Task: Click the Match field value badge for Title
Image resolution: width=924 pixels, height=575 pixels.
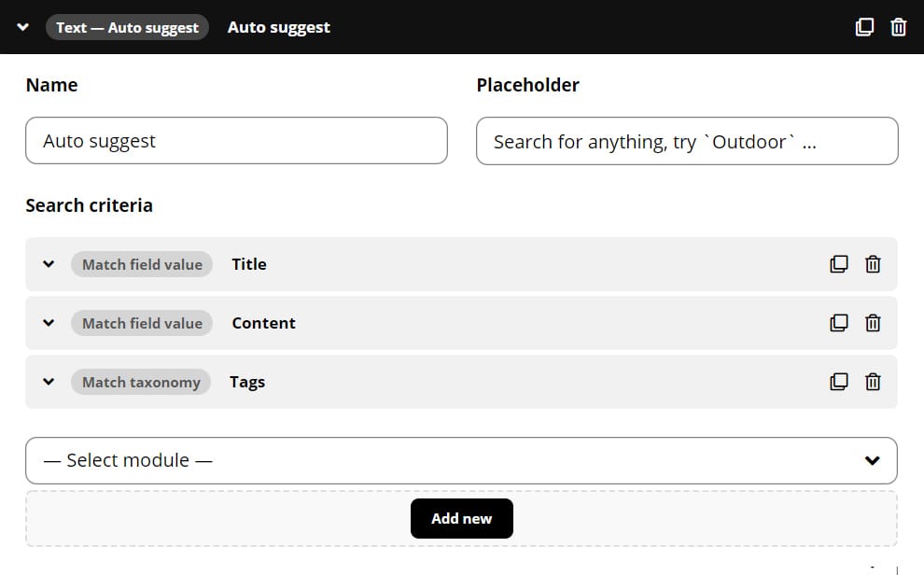Action: pos(142,264)
